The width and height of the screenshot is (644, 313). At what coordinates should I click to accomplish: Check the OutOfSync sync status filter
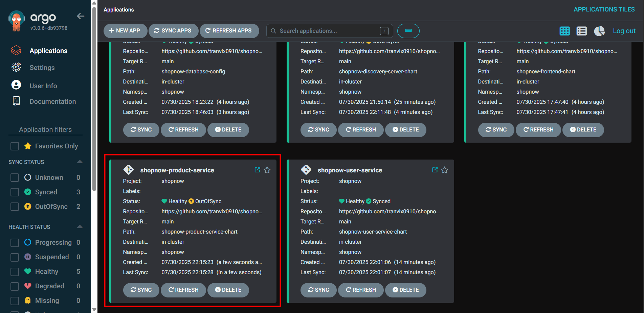15,207
